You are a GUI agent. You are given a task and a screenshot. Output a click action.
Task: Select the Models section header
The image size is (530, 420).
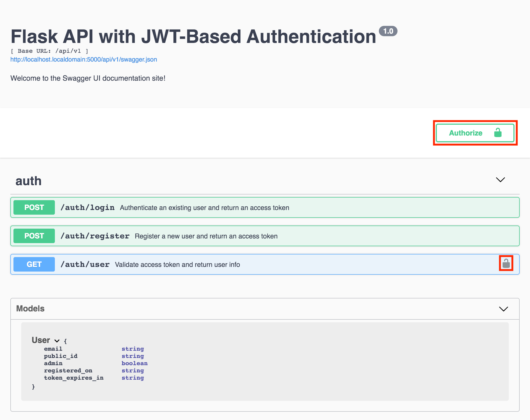[30, 309]
